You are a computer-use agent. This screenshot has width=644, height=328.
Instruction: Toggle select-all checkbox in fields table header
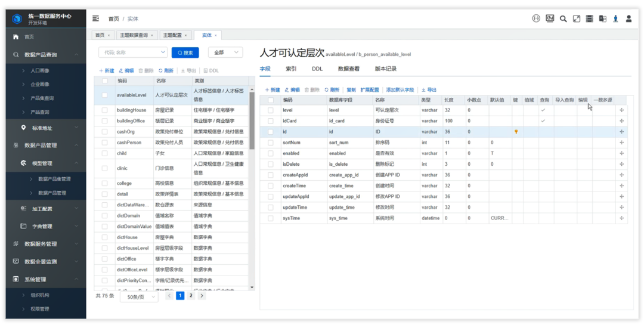pyautogui.click(x=271, y=100)
